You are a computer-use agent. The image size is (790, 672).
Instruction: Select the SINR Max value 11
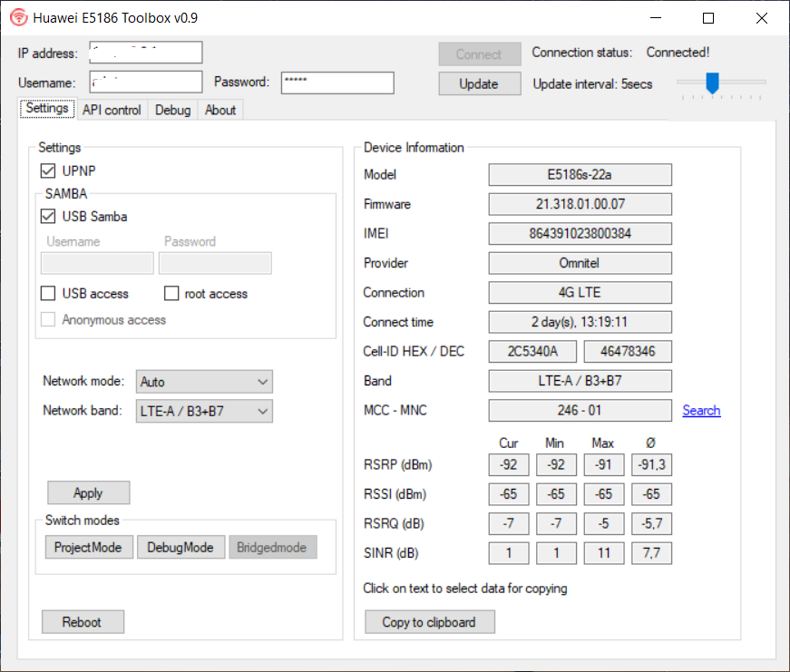[x=604, y=553]
